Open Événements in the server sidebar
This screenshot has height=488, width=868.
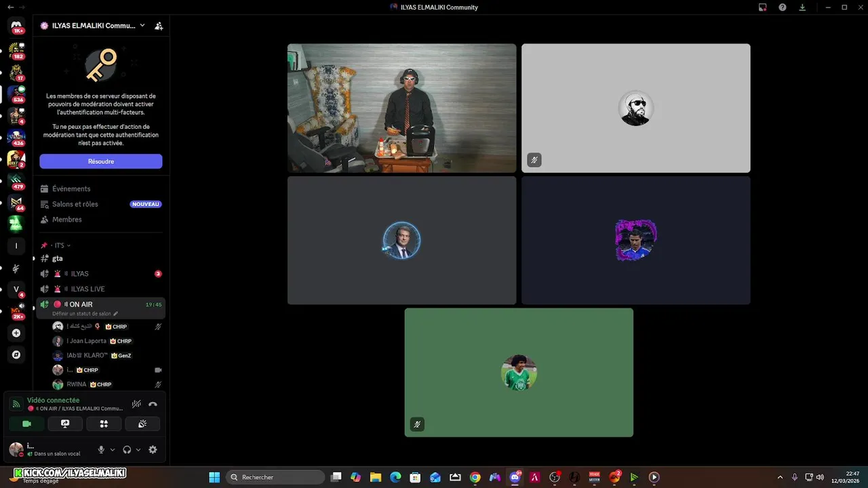101,189
